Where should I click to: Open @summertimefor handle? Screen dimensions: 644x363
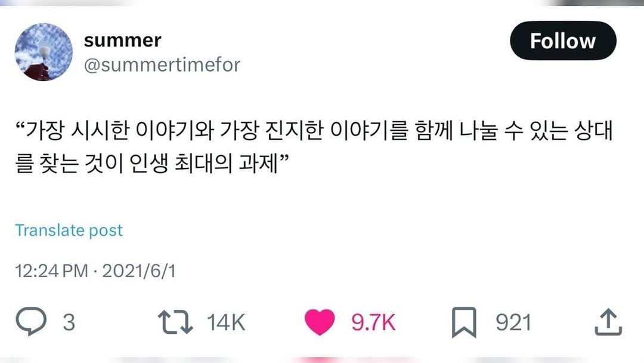161,66
